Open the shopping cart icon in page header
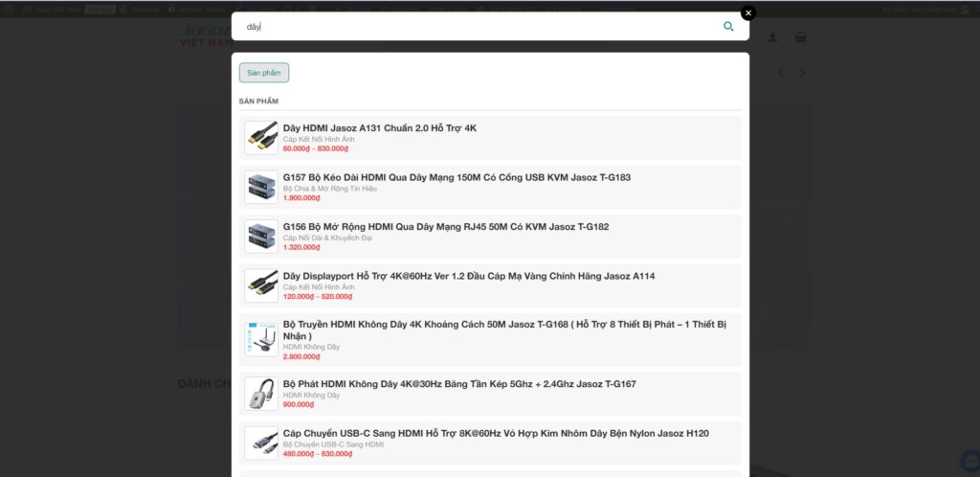 800,37
